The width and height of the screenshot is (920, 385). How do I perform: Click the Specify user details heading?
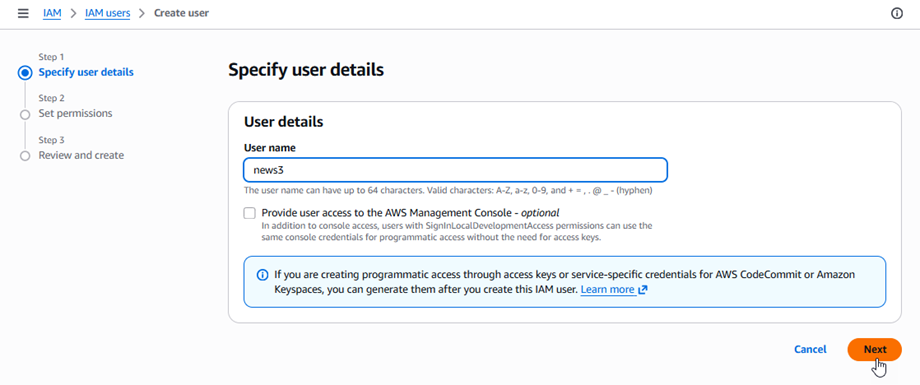(306, 70)
